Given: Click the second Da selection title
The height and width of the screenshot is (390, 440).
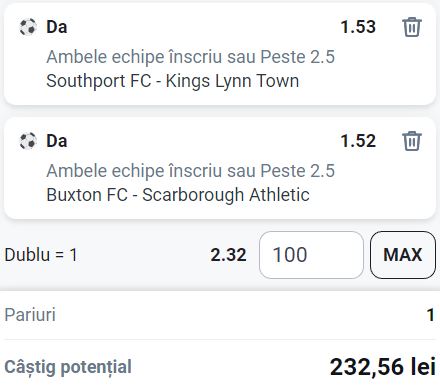Looking at the screenshot, I should pyautogui.click(x=57, y=141).
